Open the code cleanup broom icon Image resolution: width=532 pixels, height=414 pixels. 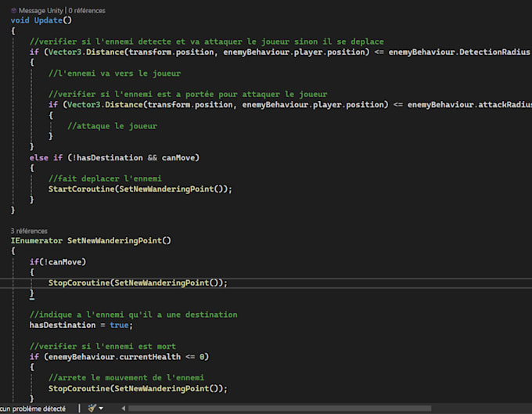pyautogui.click(x=92, y=408)
